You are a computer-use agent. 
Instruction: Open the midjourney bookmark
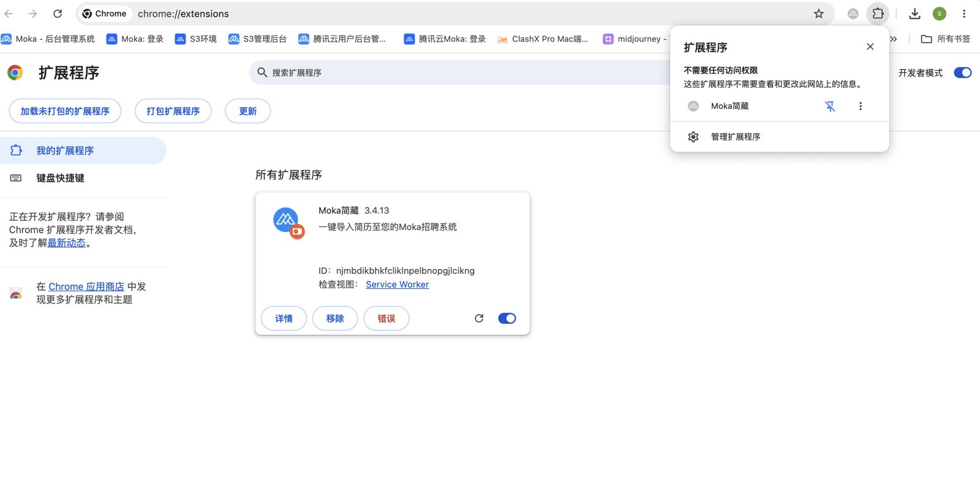(x=635, y=39)
